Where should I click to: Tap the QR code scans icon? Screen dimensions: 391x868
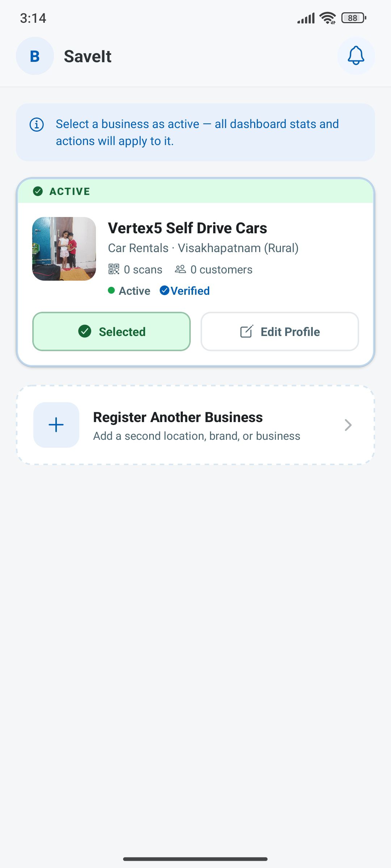114,269
